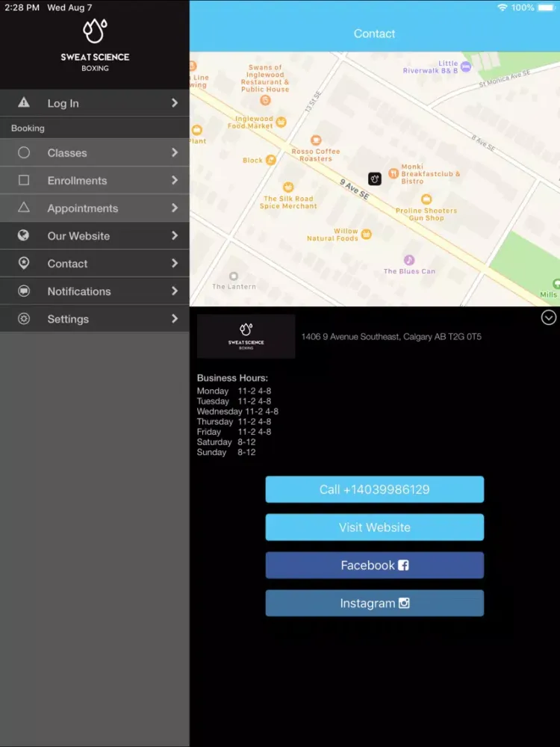
Task: Go to the Enrollments menu item
Action: 95,180
